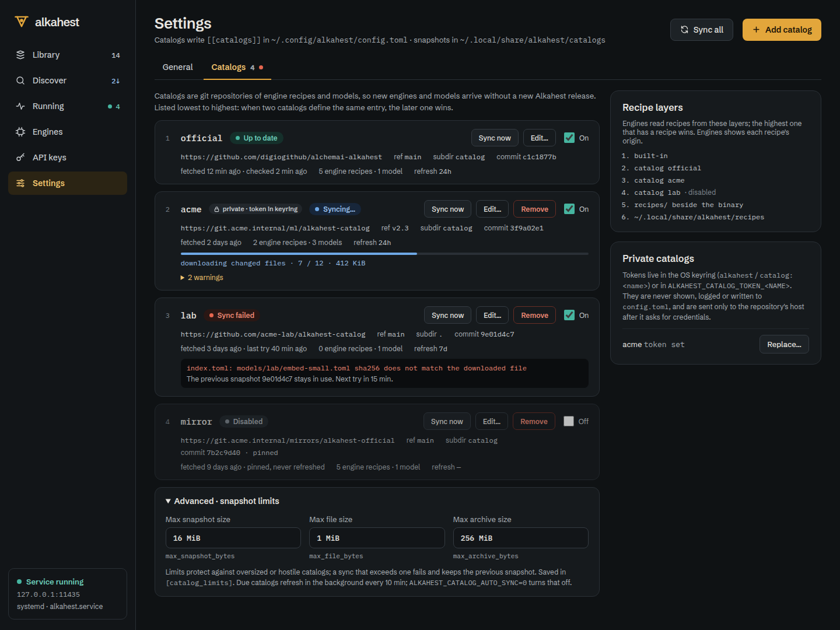840x630 pixels.
Task: Click the Service running status dot
Action: (19, 582)
